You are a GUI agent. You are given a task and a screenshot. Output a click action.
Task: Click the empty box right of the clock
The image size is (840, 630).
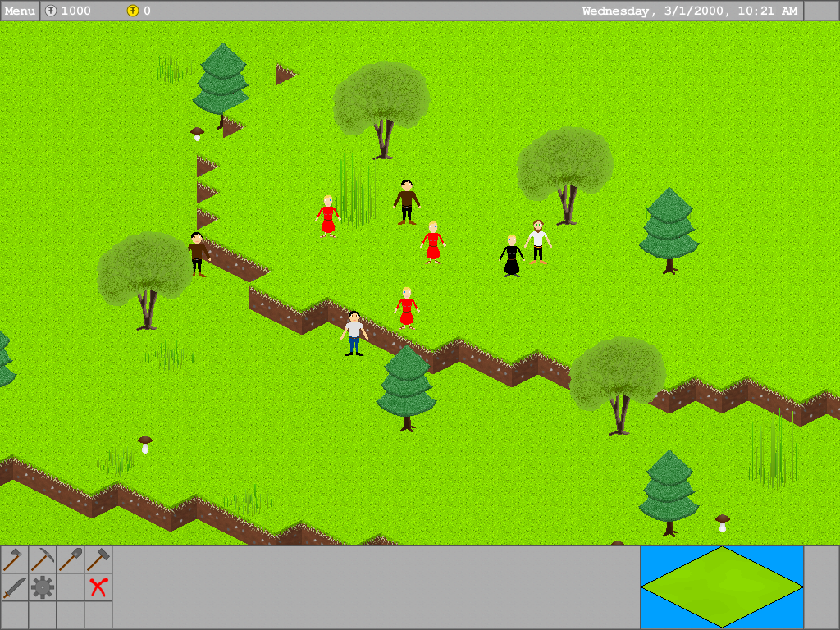(x=821, y=11)
